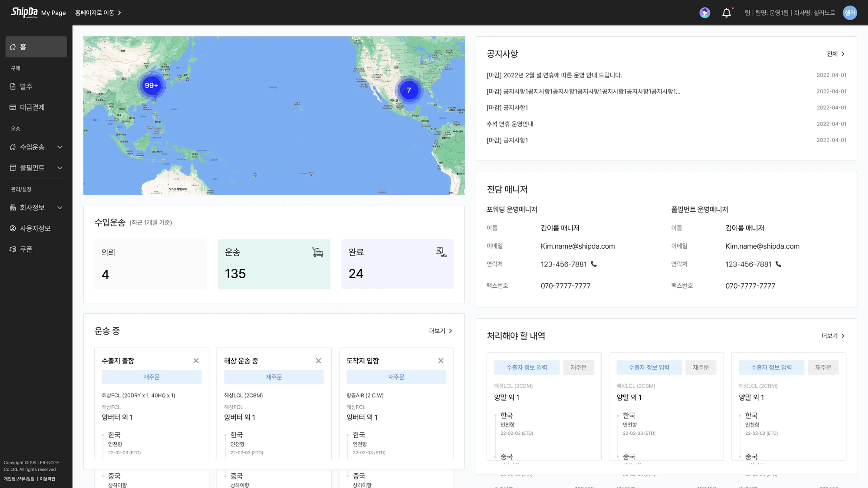Close the 도착지 입항 card
This screenshot has height=488, width=868.
tap(441, 361)
